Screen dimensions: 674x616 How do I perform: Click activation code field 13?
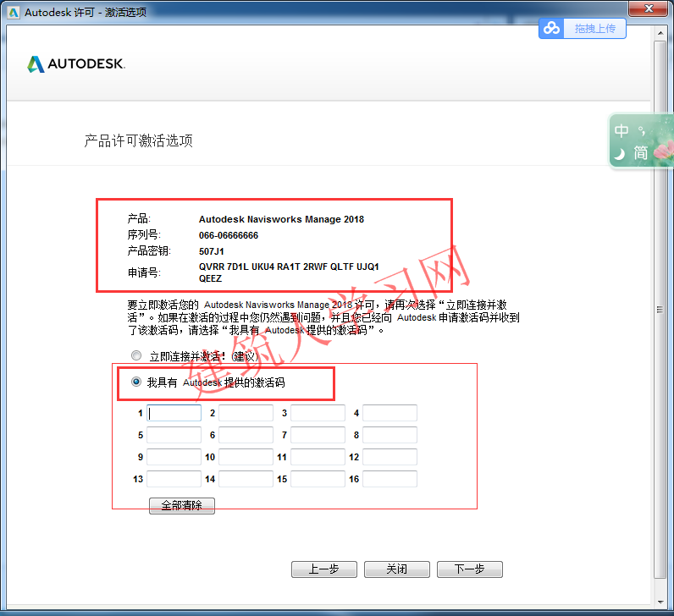coord(174,479)
